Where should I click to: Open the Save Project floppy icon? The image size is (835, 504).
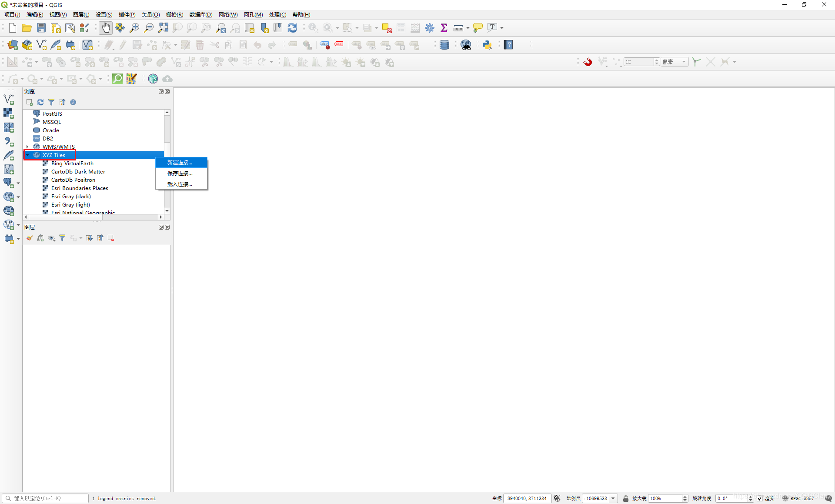(x=41, y=28)
